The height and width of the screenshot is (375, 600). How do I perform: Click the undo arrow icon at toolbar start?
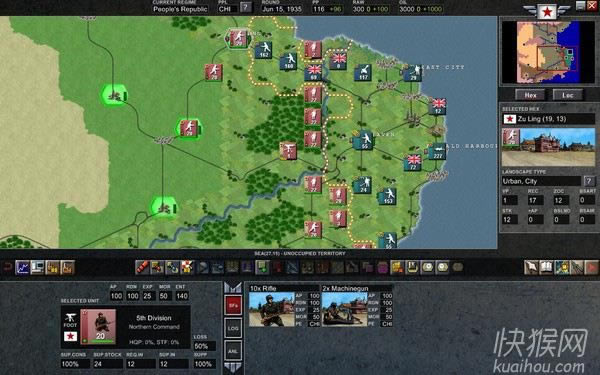coord(7,267)
